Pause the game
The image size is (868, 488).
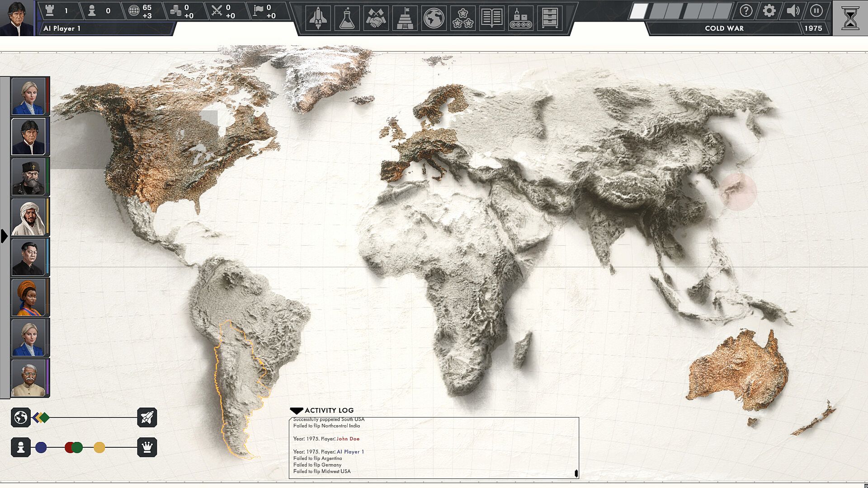(x=816, y=10)
